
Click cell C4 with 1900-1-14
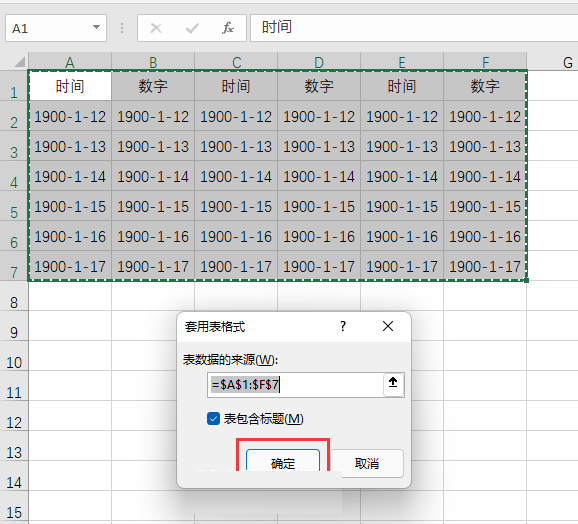[236, 176]
